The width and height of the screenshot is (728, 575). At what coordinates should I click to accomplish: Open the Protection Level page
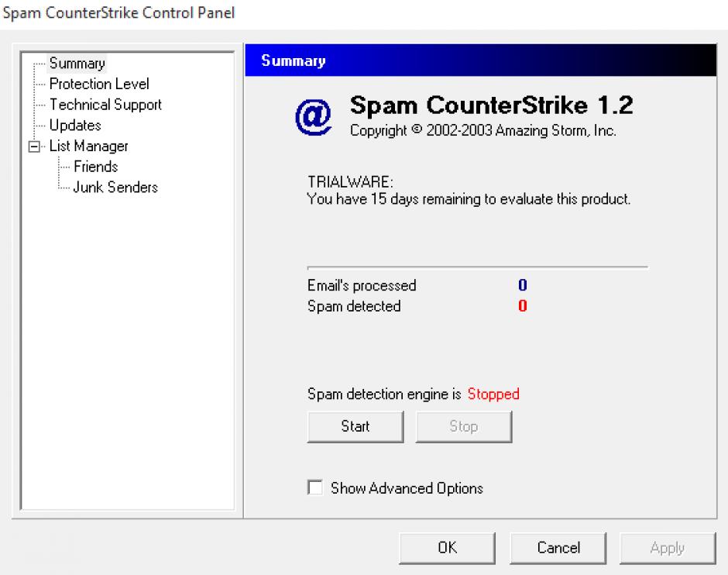[99, 84]
